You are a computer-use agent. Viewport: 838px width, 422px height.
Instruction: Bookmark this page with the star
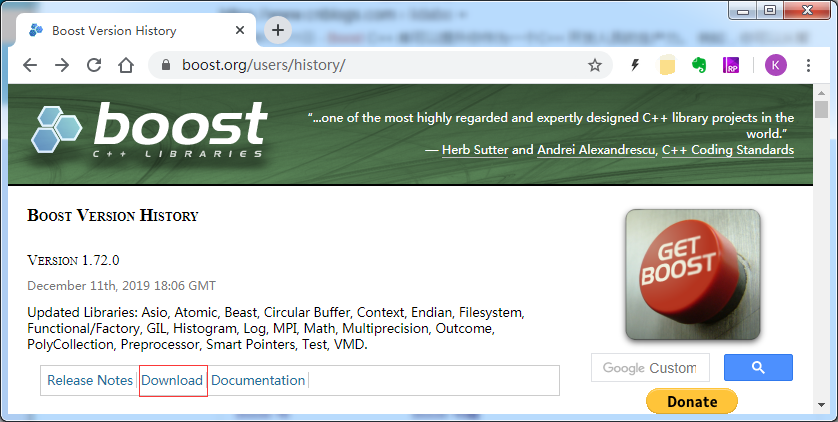tap(595, 65)
